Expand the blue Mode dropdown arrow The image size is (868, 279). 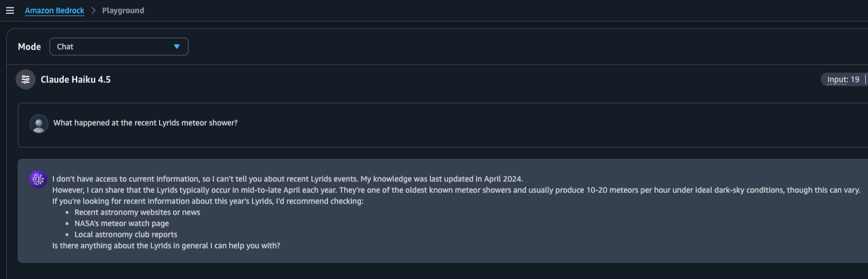pyautogui.click(x=177, y=47)
